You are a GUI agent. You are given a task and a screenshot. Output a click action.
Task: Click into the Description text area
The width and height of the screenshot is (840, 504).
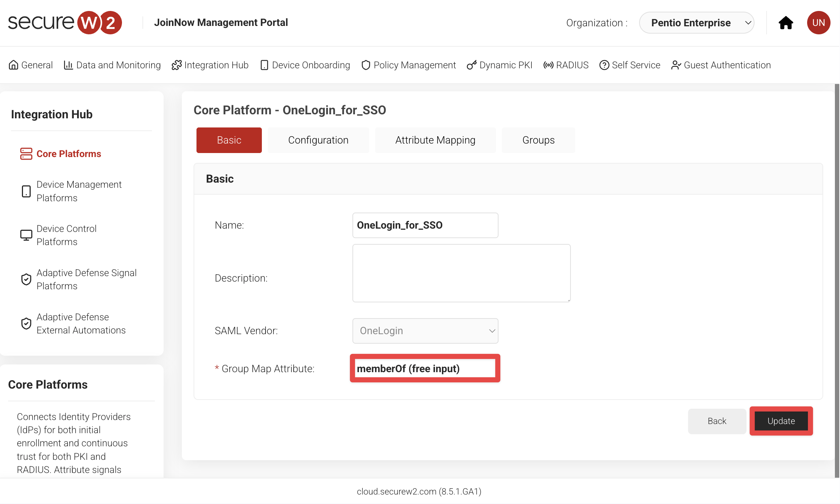point(461,273)
